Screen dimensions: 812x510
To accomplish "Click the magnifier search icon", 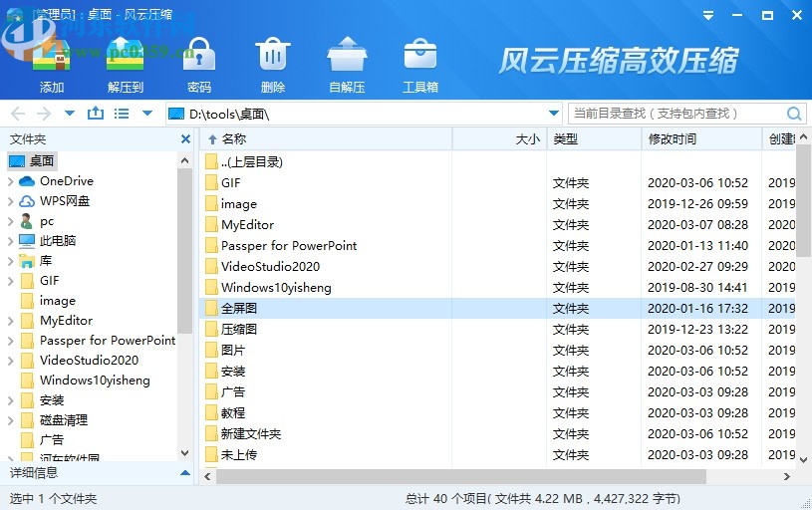I will tap(794, 114).
